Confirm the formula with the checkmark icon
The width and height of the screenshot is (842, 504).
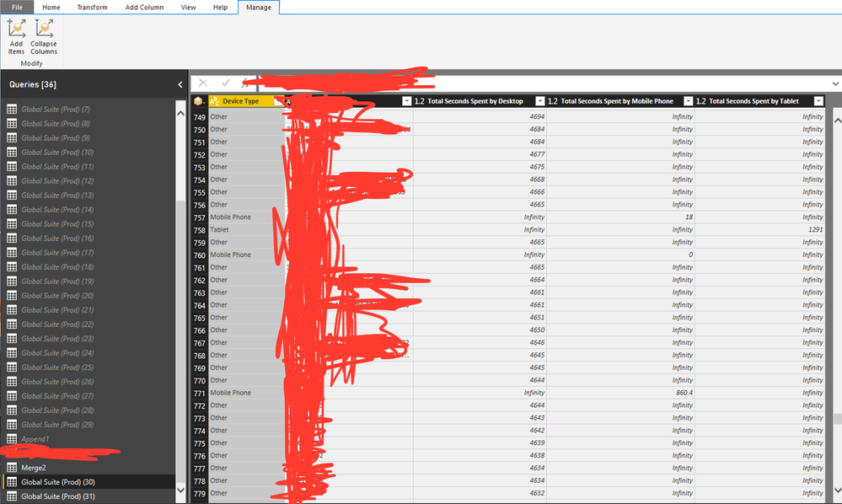tap(225, 83)
